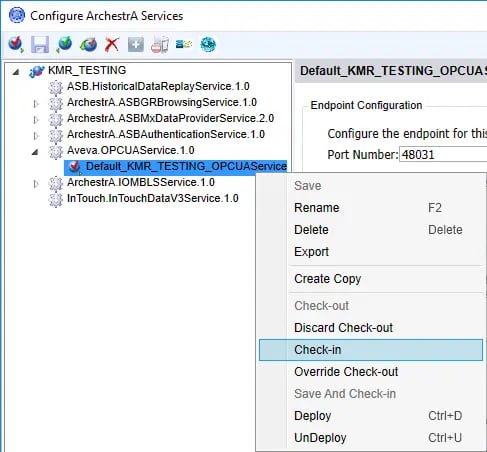
Task: Click the gear icon beside ArchestrA.ASBGRBrowsingService.1.0
Action: tap(56, 103)
